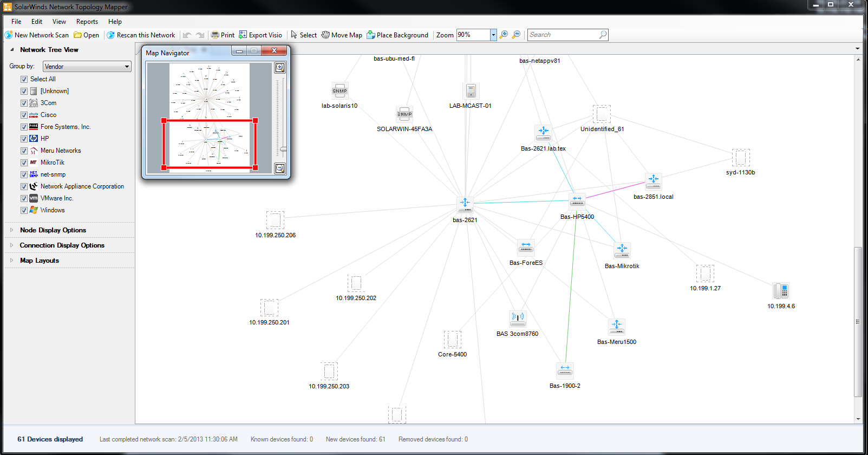
Task: Collapse the Network Tree View section
Action: pos(12,50)
